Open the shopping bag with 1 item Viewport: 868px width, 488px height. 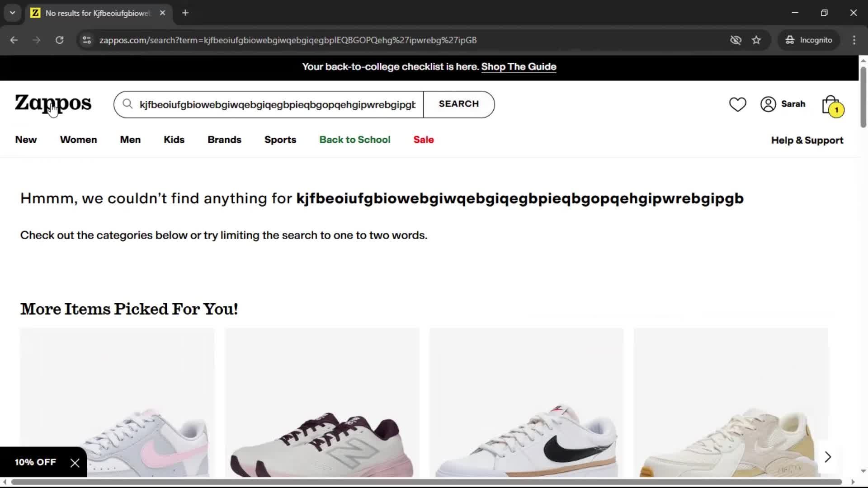[832, 106]
